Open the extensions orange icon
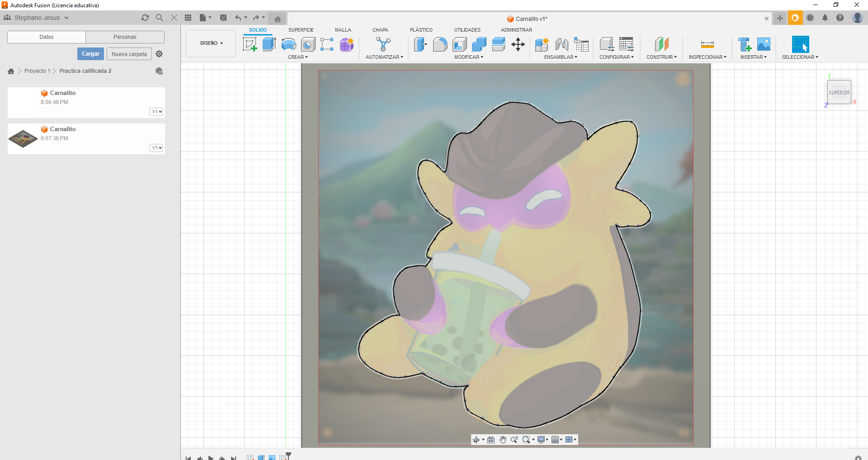This screenshot has height=460, width=868. point(795,18)
